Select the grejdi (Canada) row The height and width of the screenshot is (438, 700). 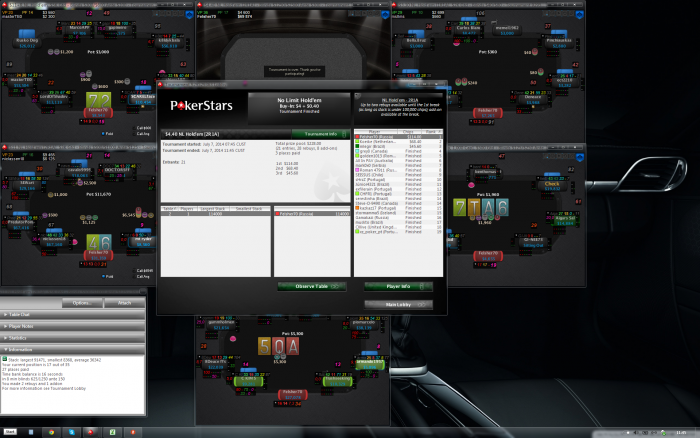398,151
